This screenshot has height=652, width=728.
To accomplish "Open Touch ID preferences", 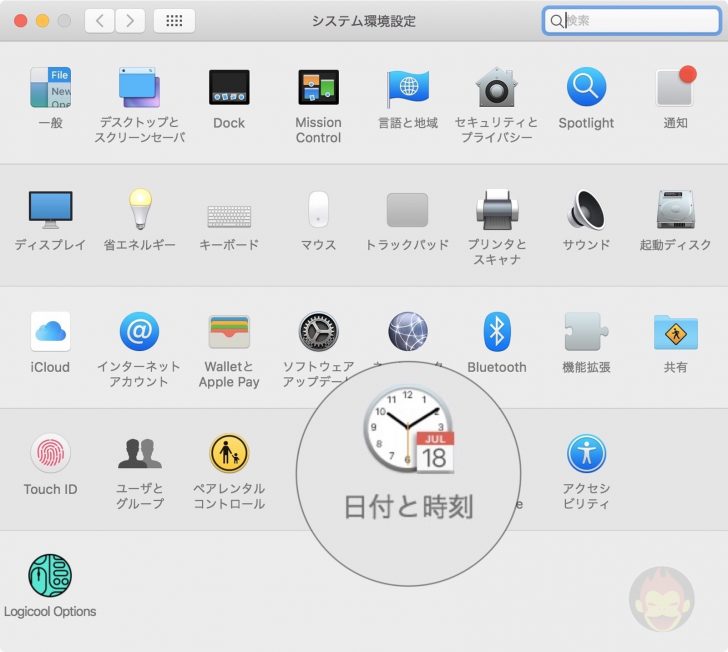I will click(50, 453).
